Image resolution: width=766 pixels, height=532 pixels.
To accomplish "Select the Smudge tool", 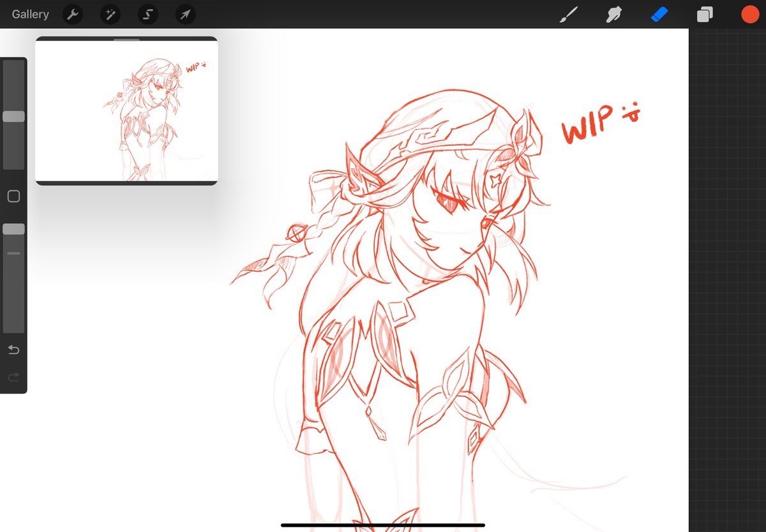I will pyautogui.click(x=613, y=15).
